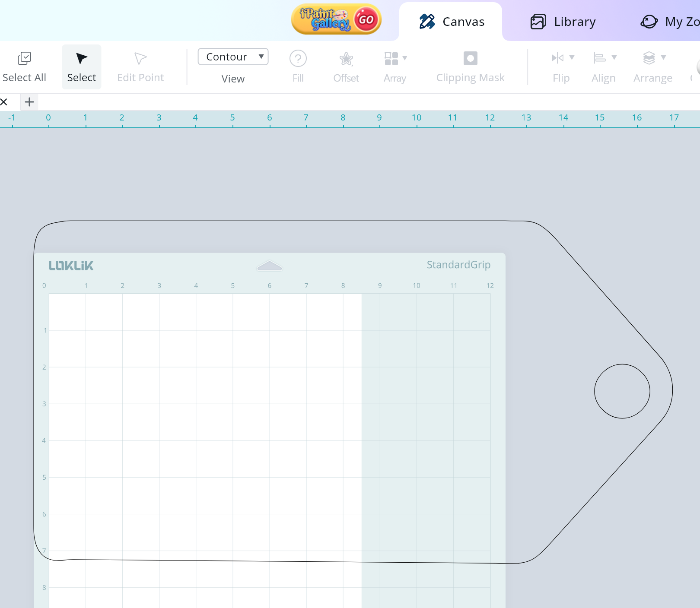Click the Select All icon
The height and width of the screenshot is (608, 700).
coord(24,59)
